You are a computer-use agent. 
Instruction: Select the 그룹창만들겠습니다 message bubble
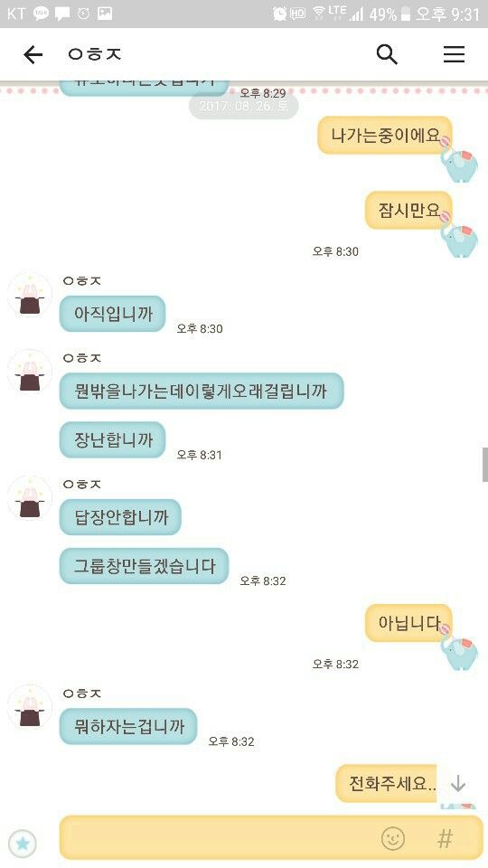(144, 566)
